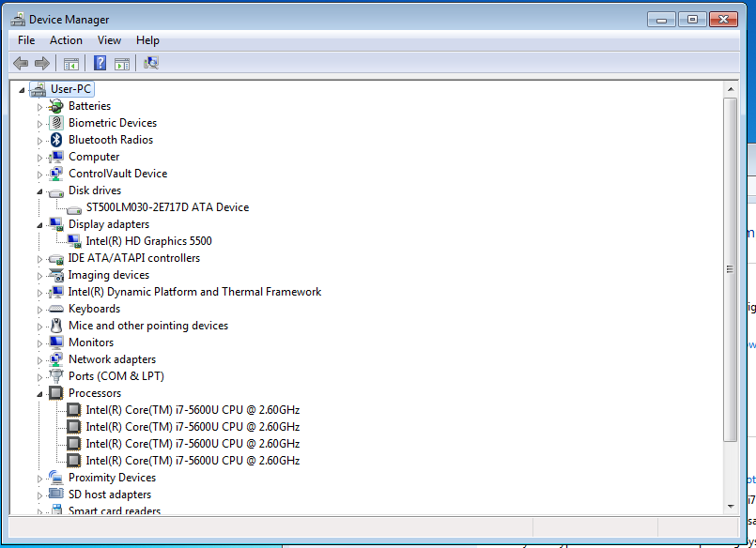Image resolution: width=756 pixels, height=548 pixels.
Task: Select the Monitors category icon
Action: pos(56,342)
